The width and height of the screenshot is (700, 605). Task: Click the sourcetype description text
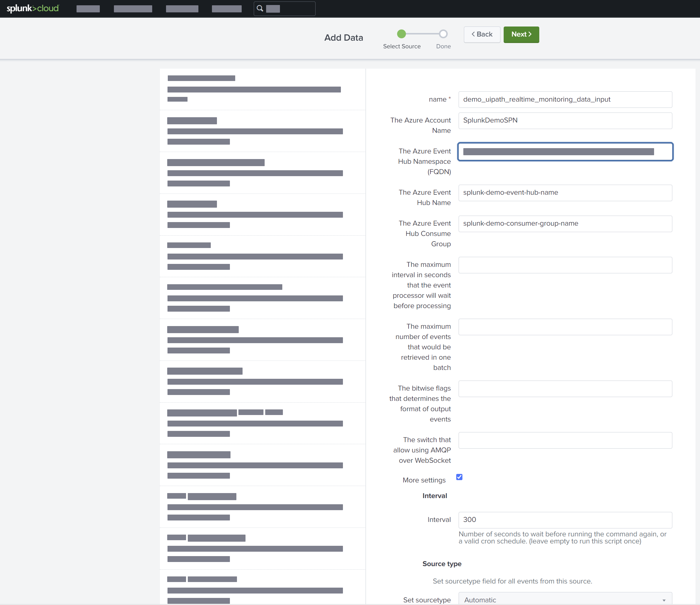512,581
